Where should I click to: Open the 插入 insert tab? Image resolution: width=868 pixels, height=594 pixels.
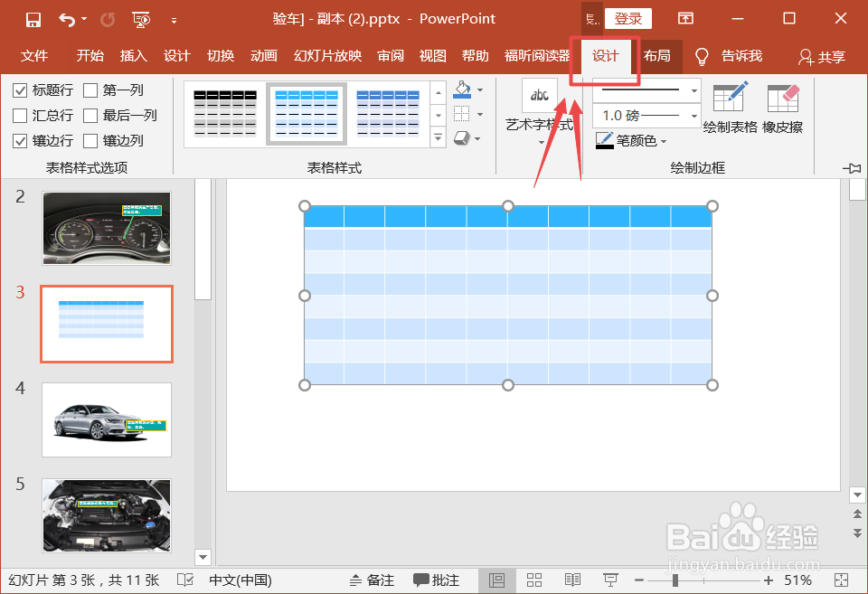(x=134, y=56)
